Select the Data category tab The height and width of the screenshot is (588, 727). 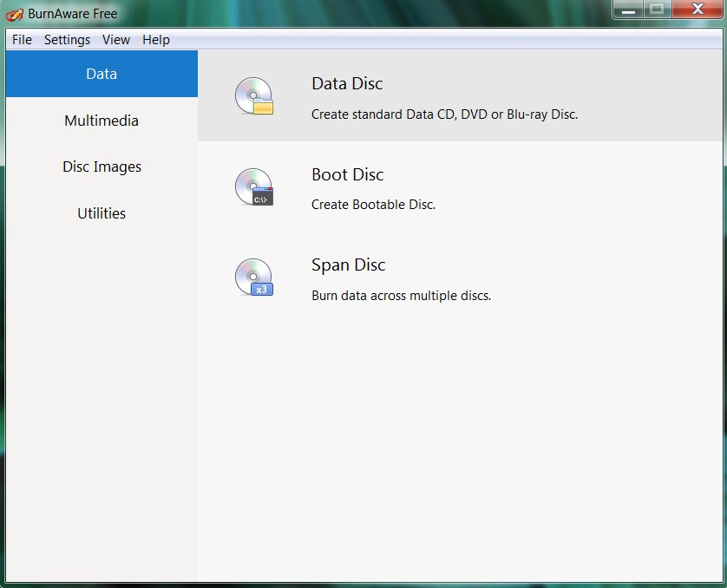point(102,74)
